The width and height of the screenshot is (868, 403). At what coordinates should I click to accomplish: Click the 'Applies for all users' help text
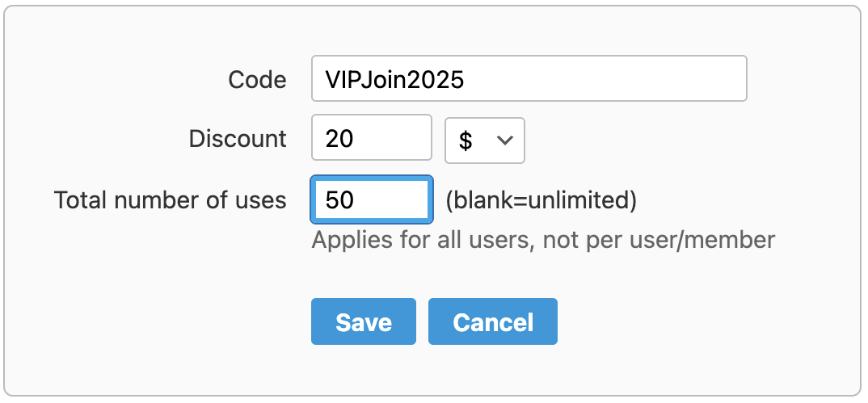[420, 240]
